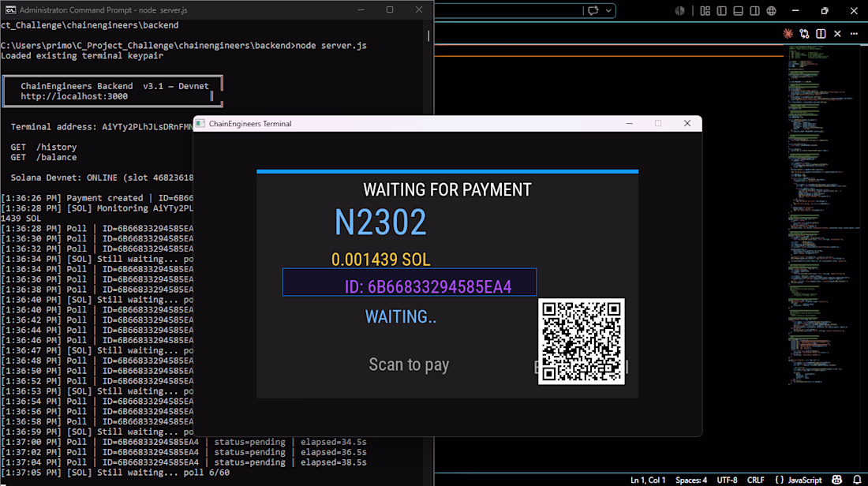Click the Command Prompt vertical scrollbar

(x=428, y=35)
